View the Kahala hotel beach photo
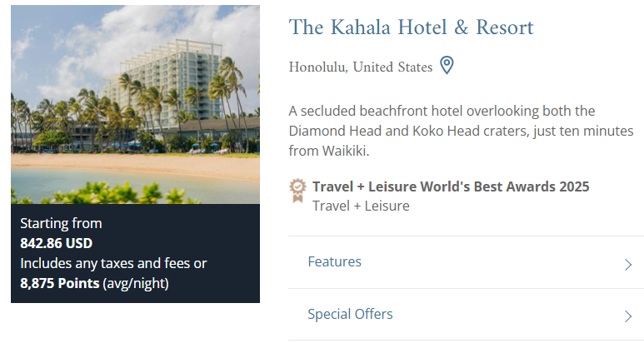 click(135, 105)
